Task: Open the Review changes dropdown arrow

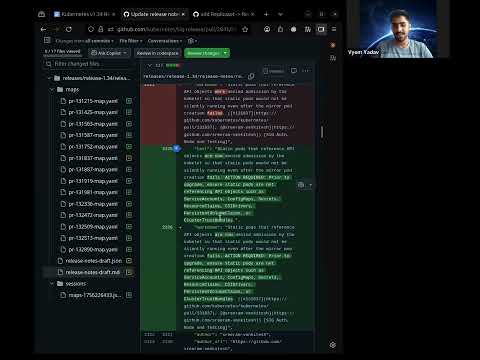Action: [x=226, y=53]
